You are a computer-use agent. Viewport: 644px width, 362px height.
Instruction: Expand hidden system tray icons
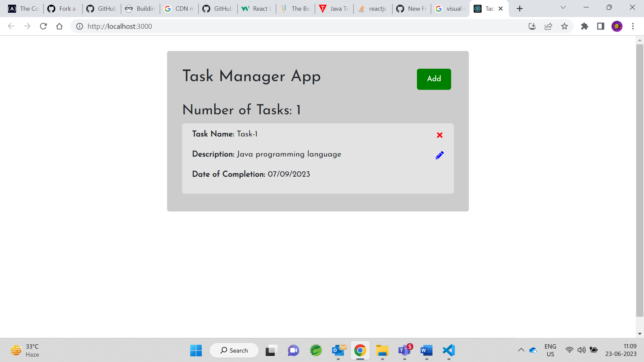pyautogui.click(x=521, y=350)
